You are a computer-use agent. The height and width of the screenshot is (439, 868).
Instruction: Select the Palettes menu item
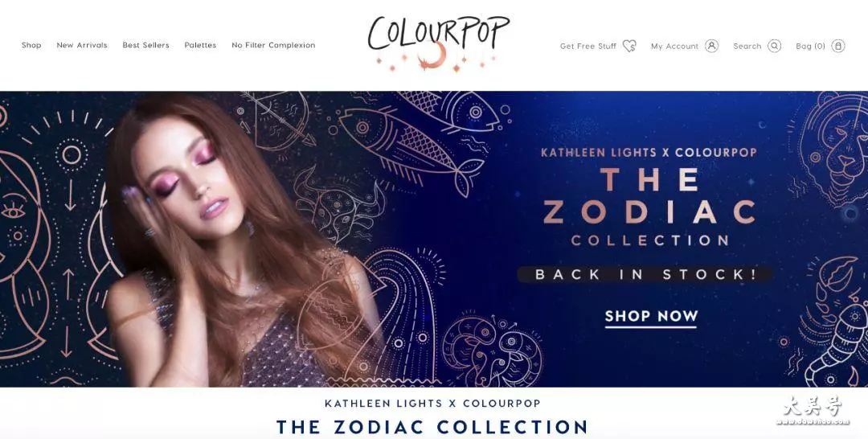tap(200, 45)
